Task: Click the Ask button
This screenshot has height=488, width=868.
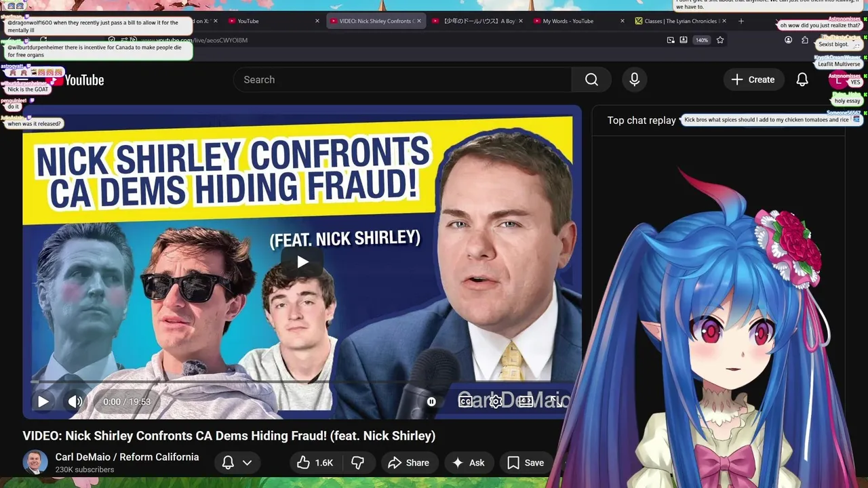Action: click(469, 462)
